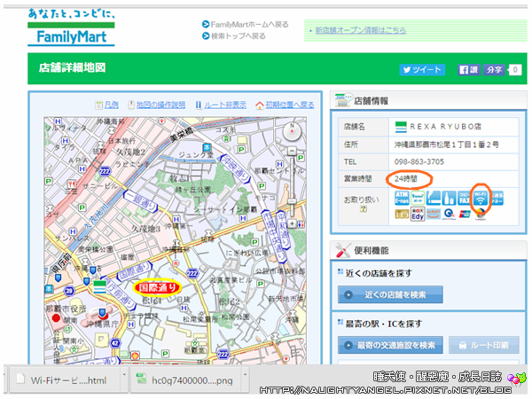Click the '近くの店舗を検索' button

(x=390, y=294)
